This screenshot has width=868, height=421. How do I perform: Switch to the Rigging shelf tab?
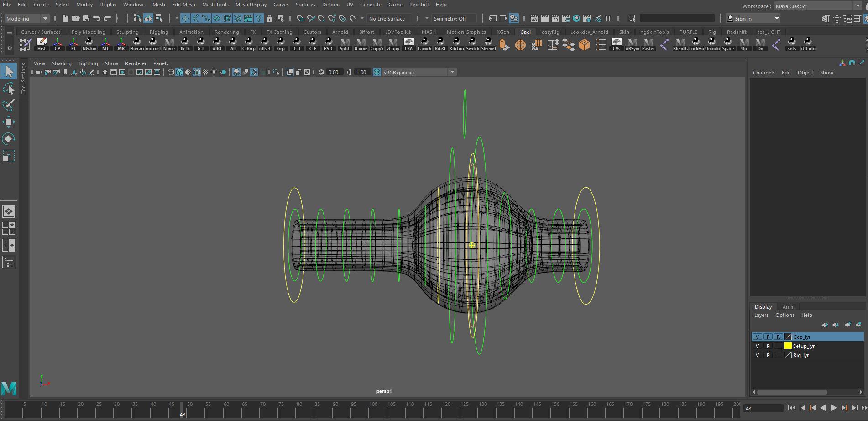point(159,32)
